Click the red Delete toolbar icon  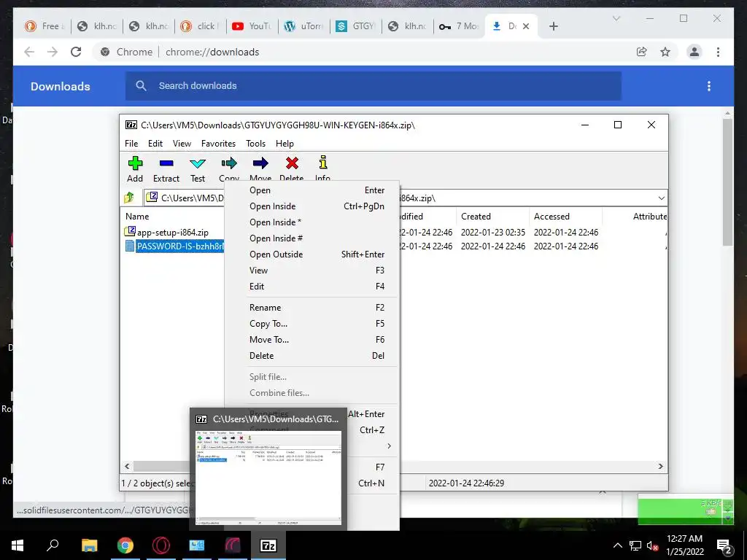(292, 163)
